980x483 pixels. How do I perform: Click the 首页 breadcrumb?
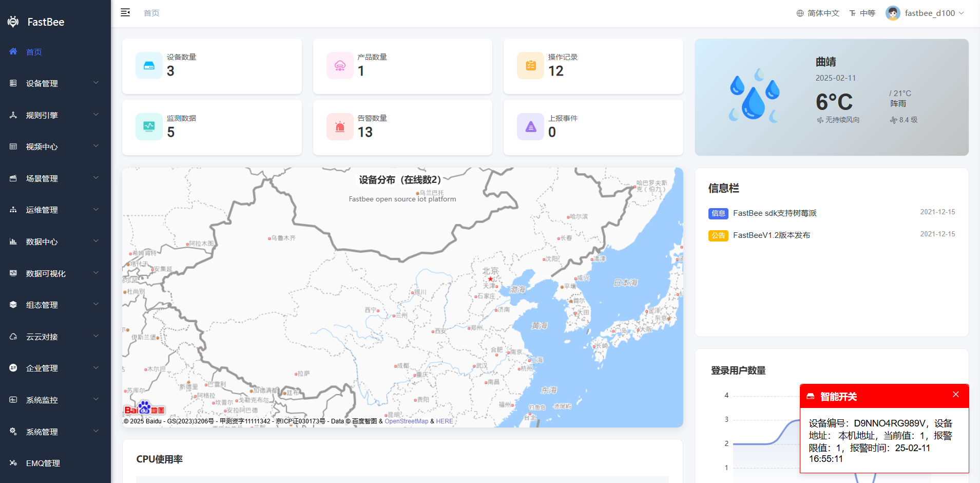pos(151,13)
